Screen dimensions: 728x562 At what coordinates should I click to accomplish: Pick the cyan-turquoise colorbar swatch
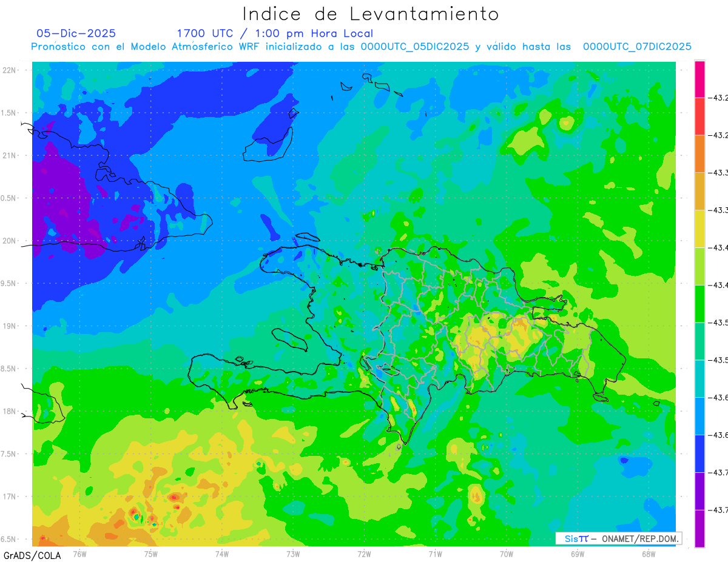coord(699,379)
